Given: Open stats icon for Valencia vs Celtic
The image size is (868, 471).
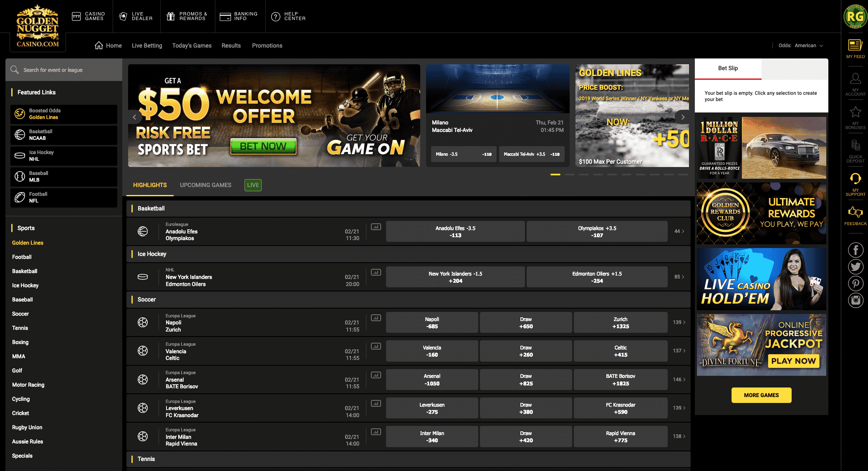Looking at the screenshot, I should click(x=376, y=346).
